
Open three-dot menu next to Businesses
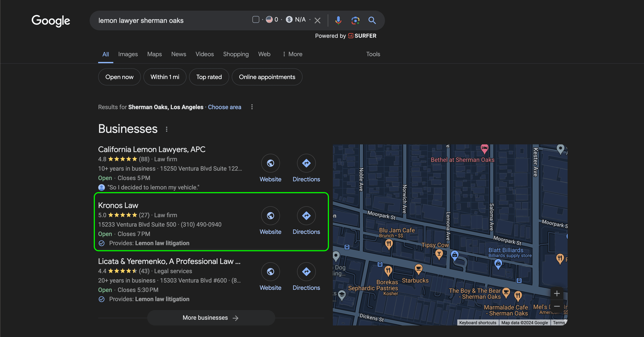[166, 129]
